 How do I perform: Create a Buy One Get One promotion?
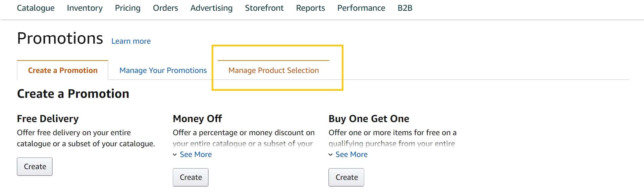click(x=346, y=177)
